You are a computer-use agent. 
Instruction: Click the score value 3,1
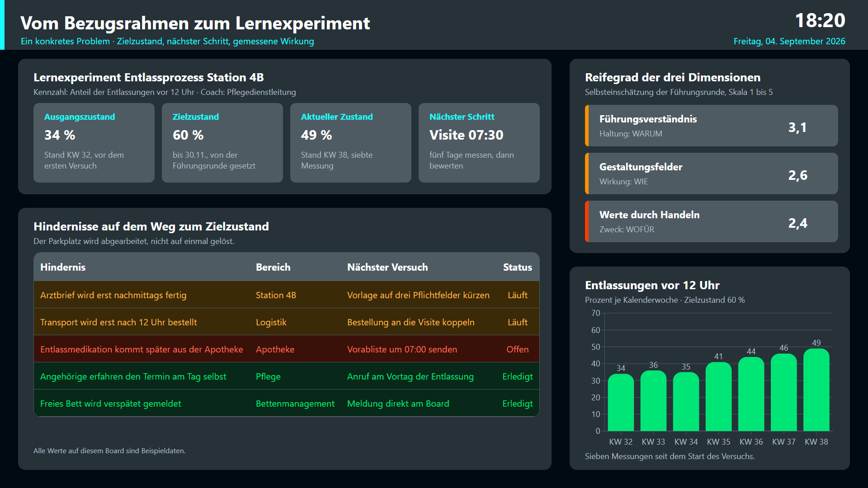pyautogui.click(x=797, y=127)
